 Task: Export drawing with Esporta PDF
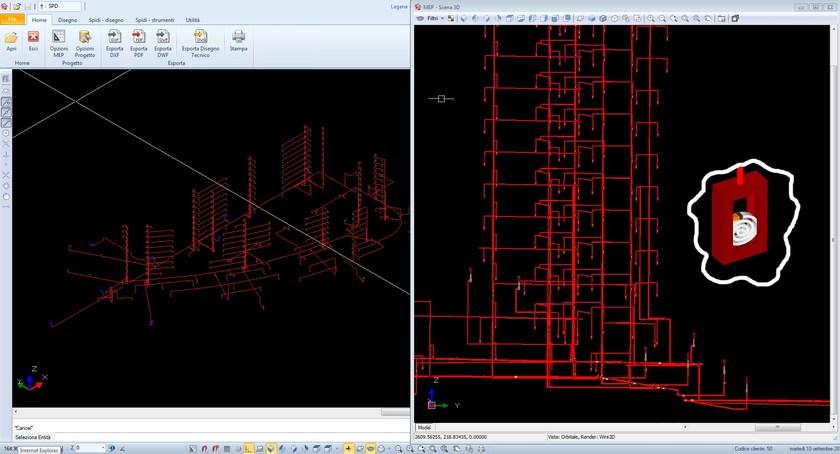click(x=138, y=37)
